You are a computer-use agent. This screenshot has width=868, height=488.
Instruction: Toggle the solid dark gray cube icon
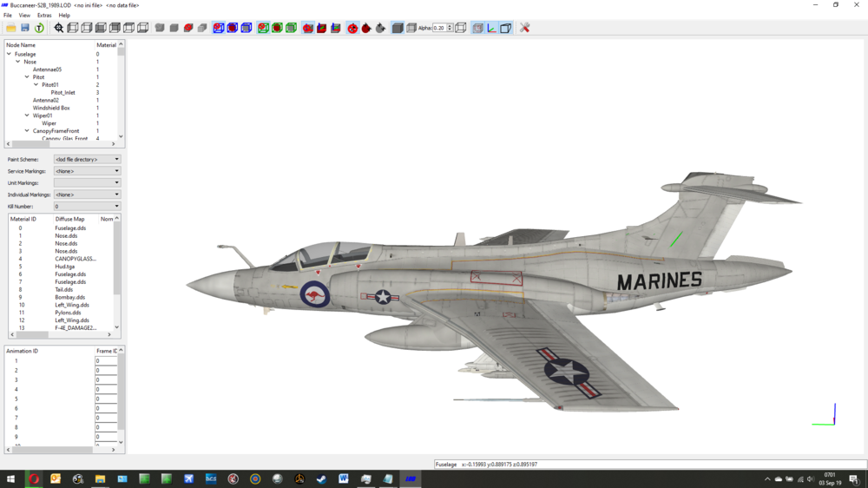398,28
